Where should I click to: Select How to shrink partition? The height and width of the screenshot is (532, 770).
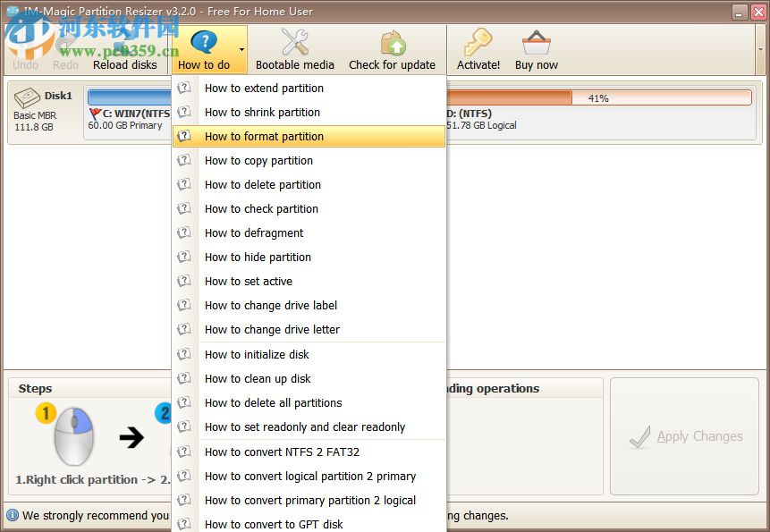(x=309, y=113)
